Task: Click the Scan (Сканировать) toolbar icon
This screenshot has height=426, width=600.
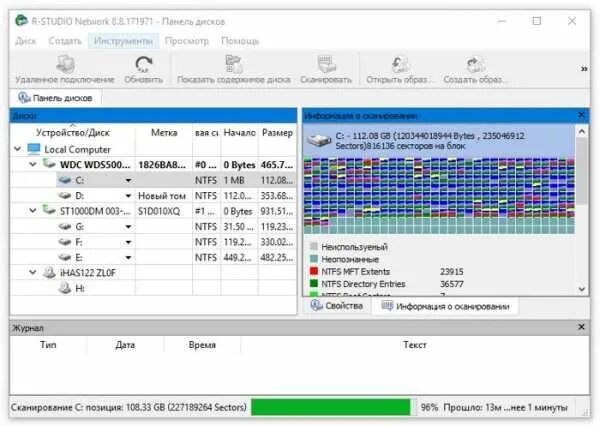Action: 326,64
